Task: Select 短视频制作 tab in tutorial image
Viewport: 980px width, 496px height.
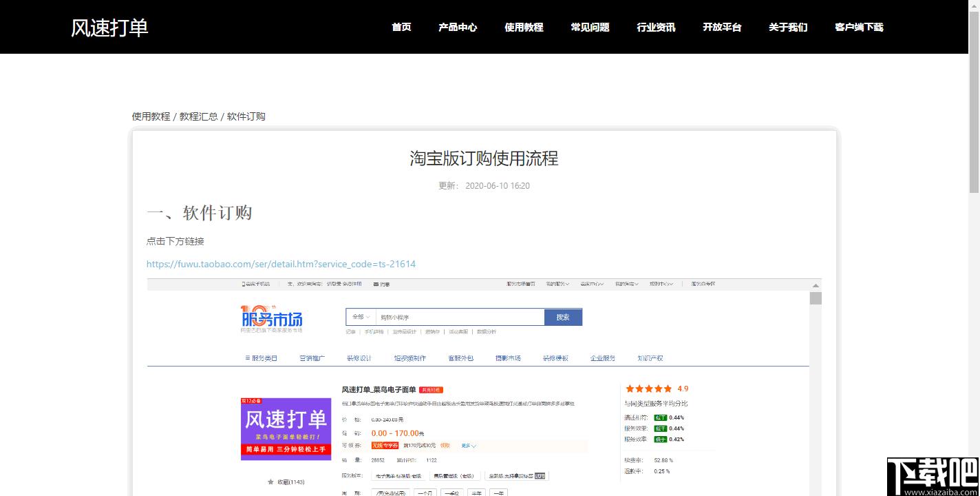Action: [x=409, y=358]
